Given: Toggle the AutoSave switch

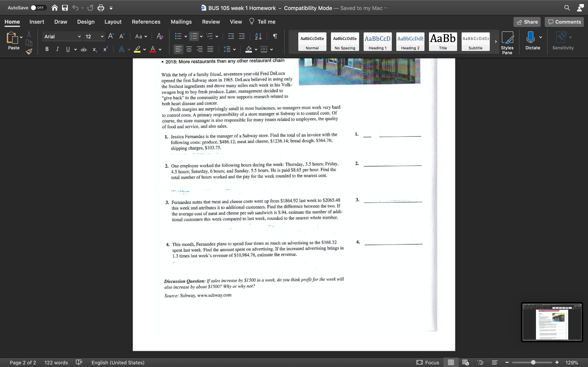Looking at the screenshot, I should pyautogui.click(x=37, y=8).
